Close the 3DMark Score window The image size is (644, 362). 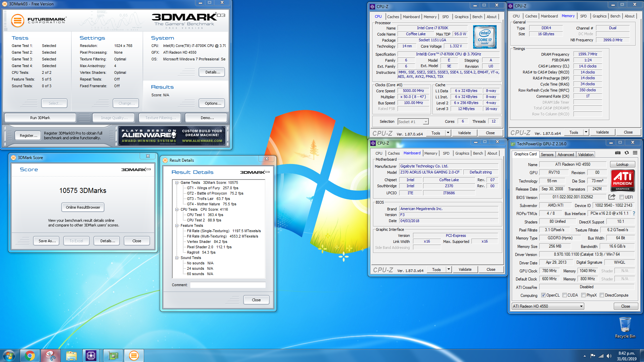click(x=148, y=156)
